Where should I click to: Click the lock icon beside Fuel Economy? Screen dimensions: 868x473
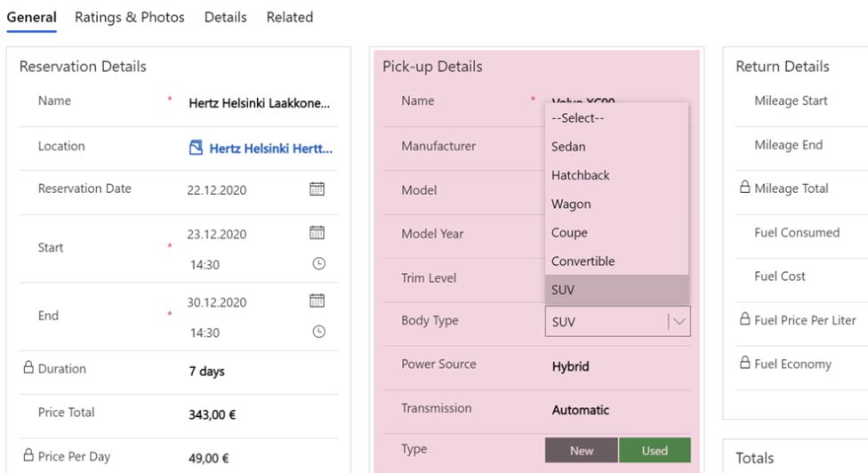click(x=745, y=363)
